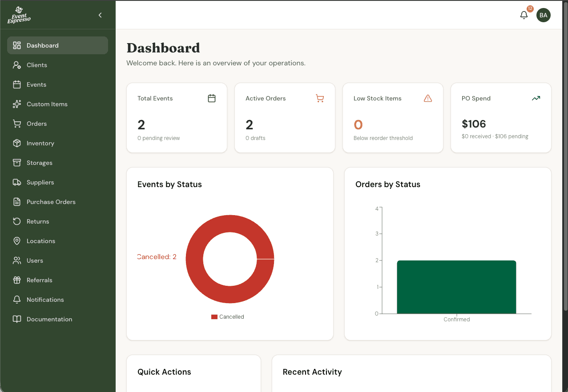
Task: Open Locations label in the sidebar
Action: click(x=41, y=241)
